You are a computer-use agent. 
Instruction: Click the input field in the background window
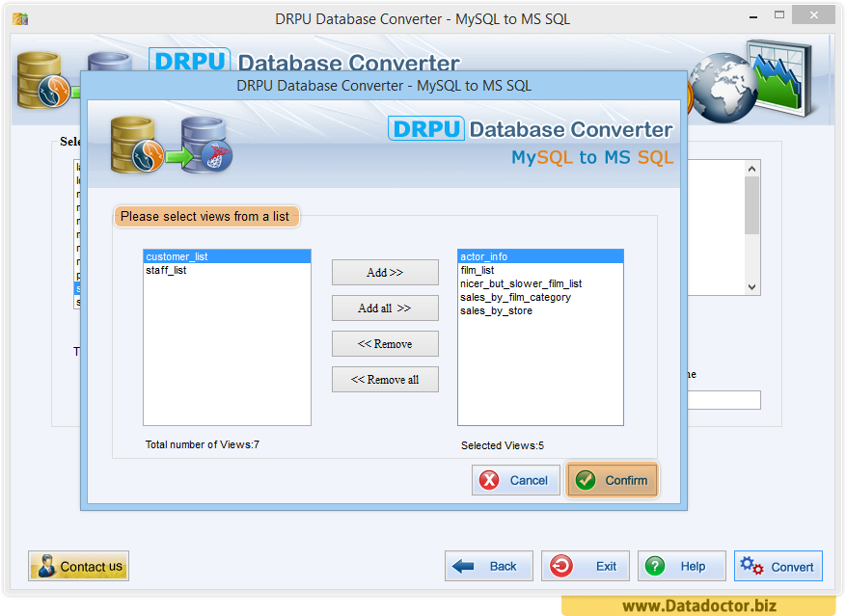pyautogui.click(x=724, y=400)
